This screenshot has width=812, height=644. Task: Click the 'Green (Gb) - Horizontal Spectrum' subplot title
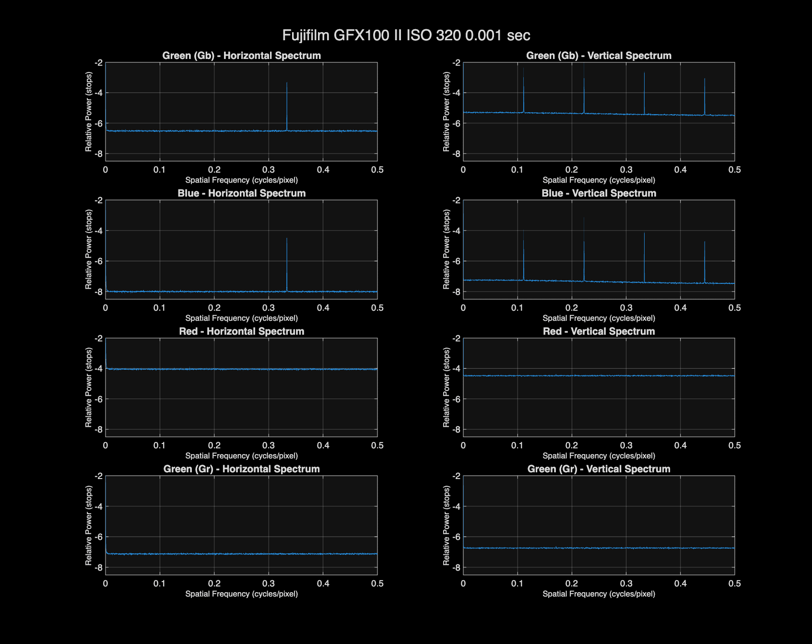click(242, 56)
